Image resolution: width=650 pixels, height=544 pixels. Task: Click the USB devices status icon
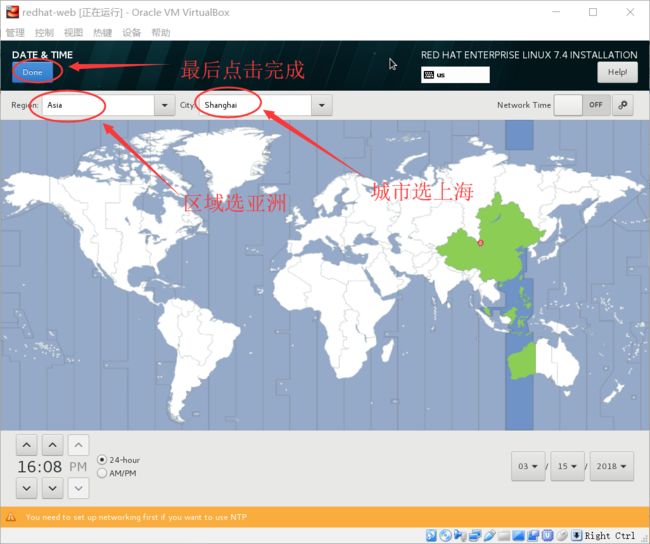(489, 535)
